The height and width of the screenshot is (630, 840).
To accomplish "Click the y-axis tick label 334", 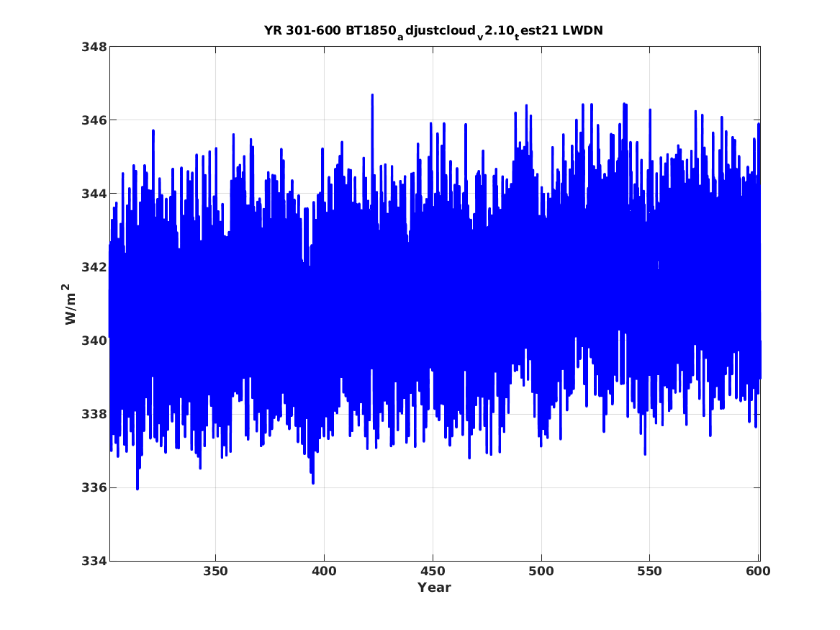I will coord(94,561).
